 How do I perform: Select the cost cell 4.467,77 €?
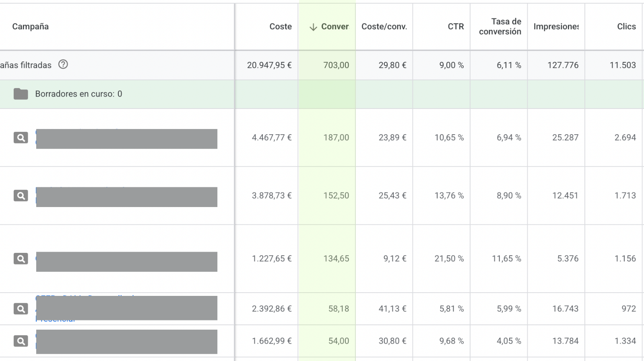click(272, 137)
